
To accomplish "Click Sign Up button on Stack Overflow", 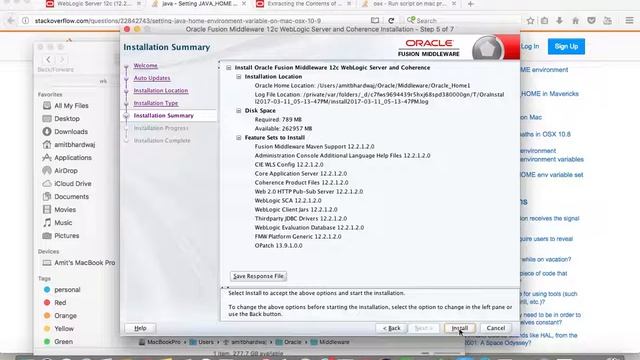I will (x=566, y=47).
